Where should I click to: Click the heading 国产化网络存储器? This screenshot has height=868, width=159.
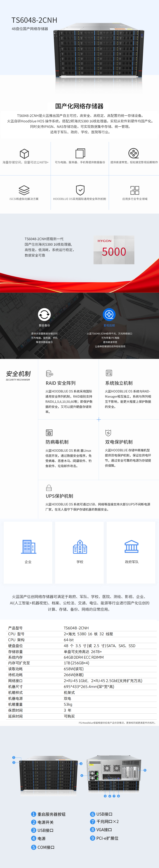[79, 106]
